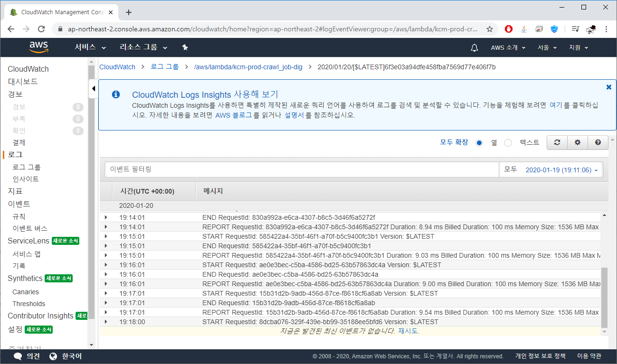This screenshot has height=364, width=617.
Task: Open Contributor Insights in the sidebar
Action: click(x=40, y=316)
